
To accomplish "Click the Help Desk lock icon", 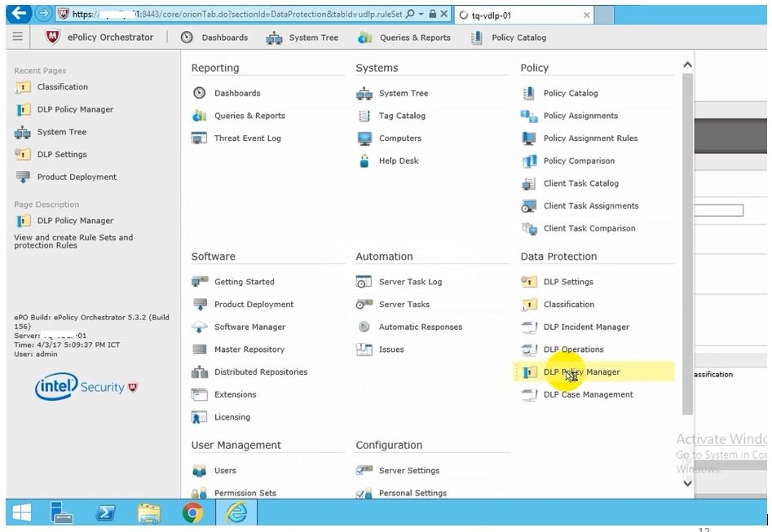I will pos(364,161).
